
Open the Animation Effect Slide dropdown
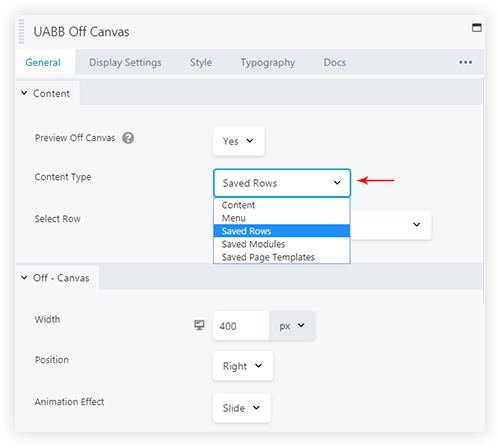tap(242, 408)
